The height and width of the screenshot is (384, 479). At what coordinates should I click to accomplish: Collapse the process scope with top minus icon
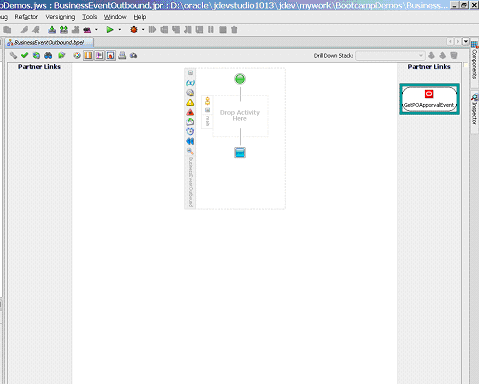(190, 73)
